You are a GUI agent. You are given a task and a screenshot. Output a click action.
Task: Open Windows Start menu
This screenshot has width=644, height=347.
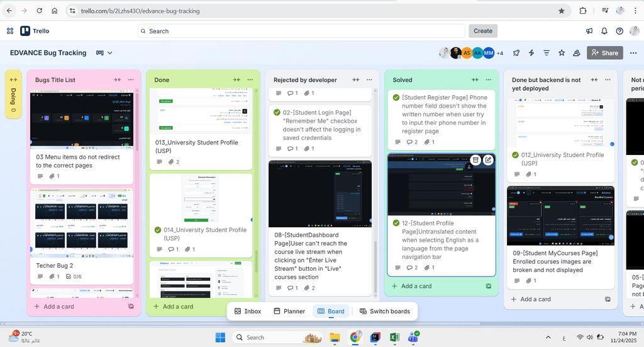click(x=220, y=337)
